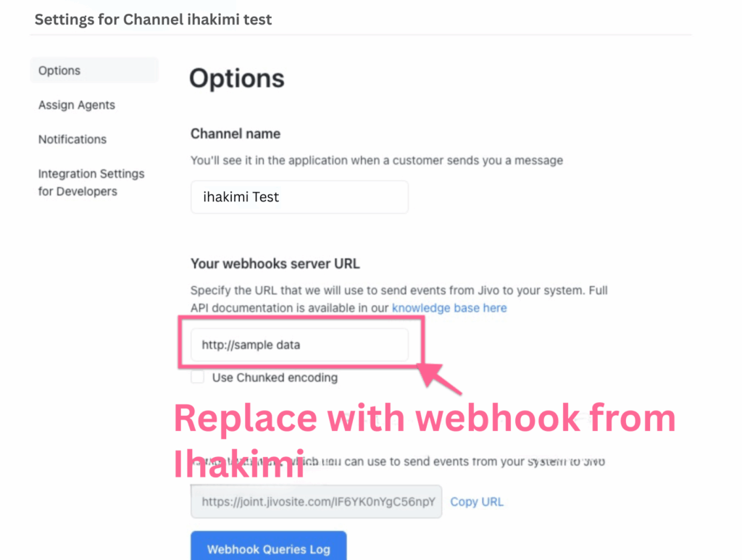The width and height of the screenshot is (742, 560).
Task: Click the Settings for Channel ihakimi test title
Action: [x=154, y=20]
